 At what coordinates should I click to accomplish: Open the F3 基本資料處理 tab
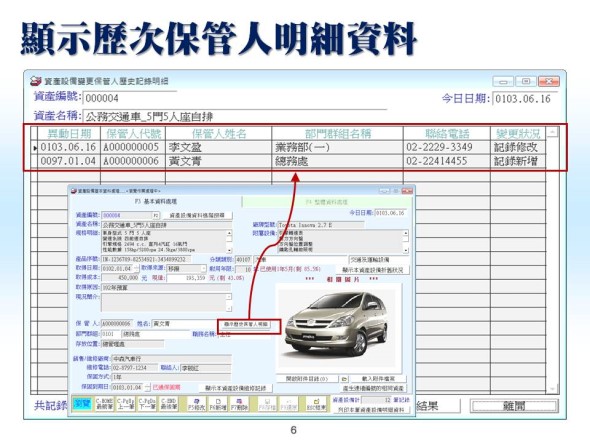(155, 202)
